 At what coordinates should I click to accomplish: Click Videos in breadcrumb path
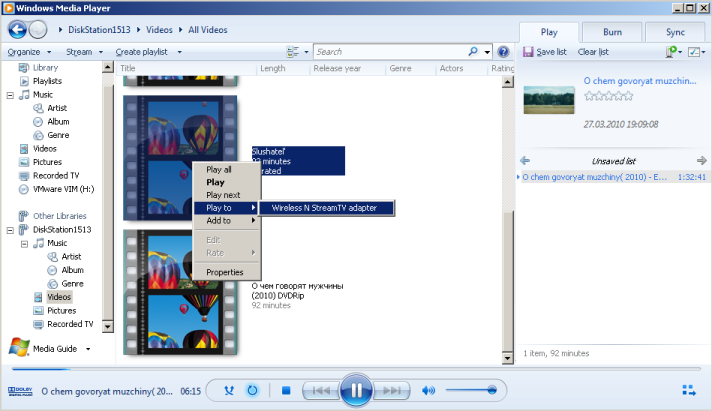159,30
